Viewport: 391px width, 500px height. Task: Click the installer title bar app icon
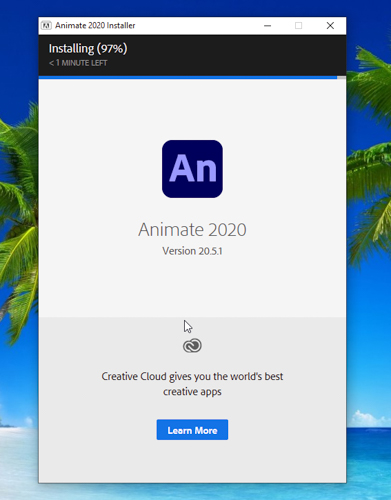click(46, 26)
